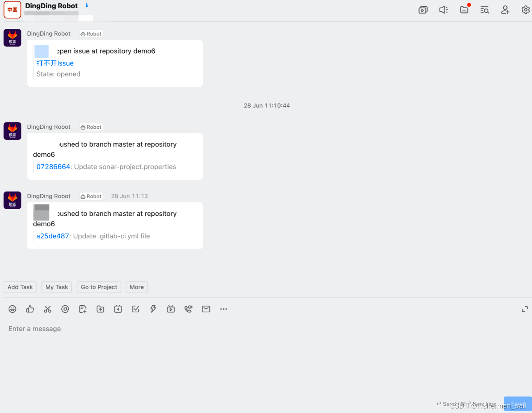The image size is (532, 413).
Task: Open commit link 07286664
Action: [53, 167]
